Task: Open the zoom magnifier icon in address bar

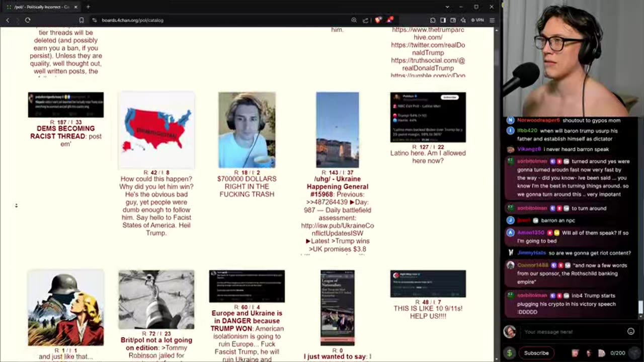Action: (354, 20)
